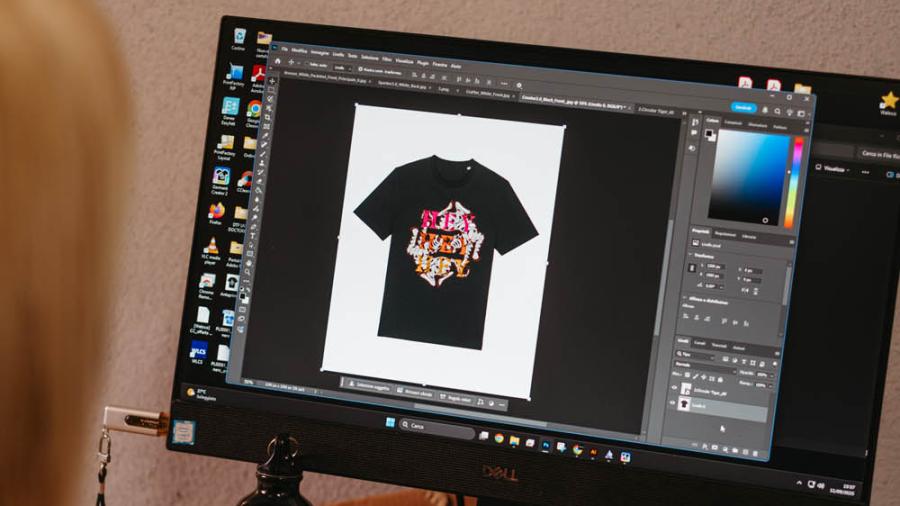Select the Lasso tool
Viewport: 900px width, 506px height.
270,99
